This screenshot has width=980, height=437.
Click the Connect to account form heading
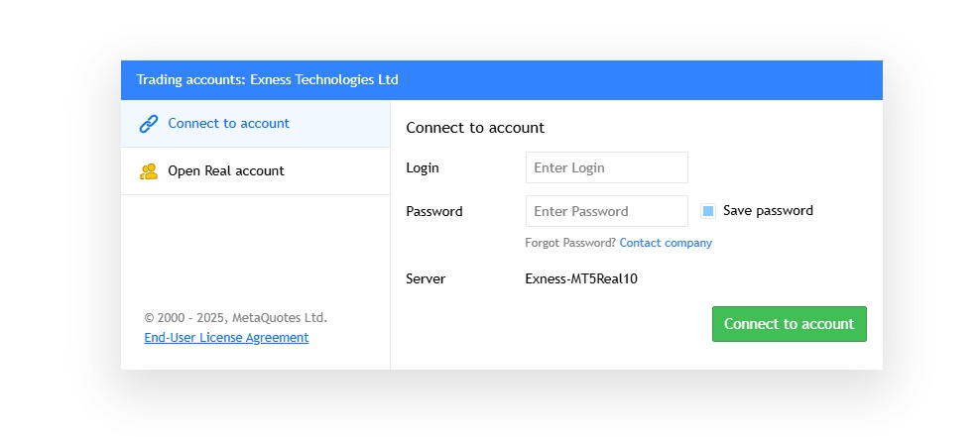[476, 128]
